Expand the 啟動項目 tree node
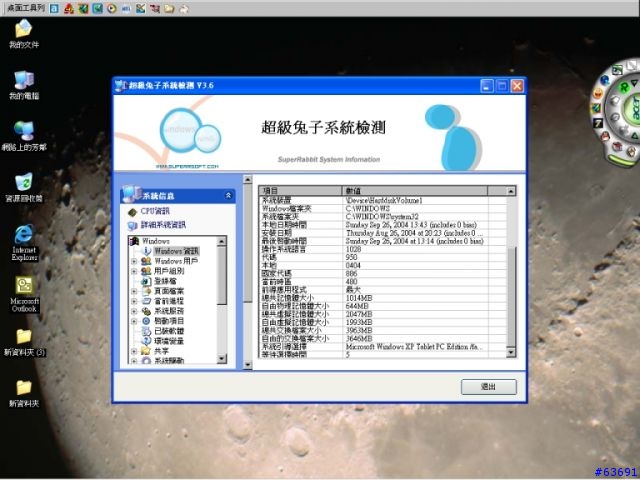Image resolution: width=640 pixels, height=480 pixels. tap(134, 321)
